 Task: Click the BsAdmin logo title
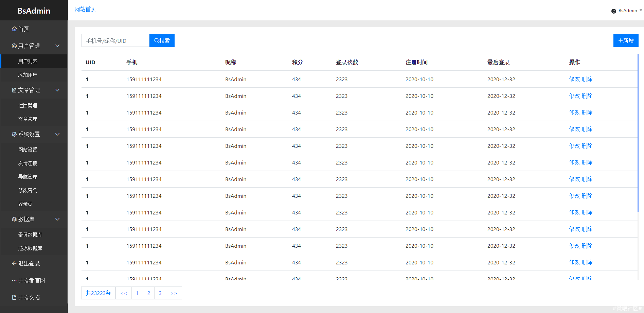coord(34,11)
